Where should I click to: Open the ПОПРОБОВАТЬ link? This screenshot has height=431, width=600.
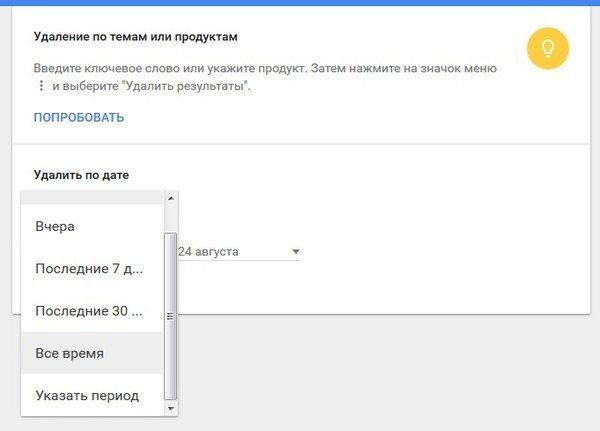[79, 118]
